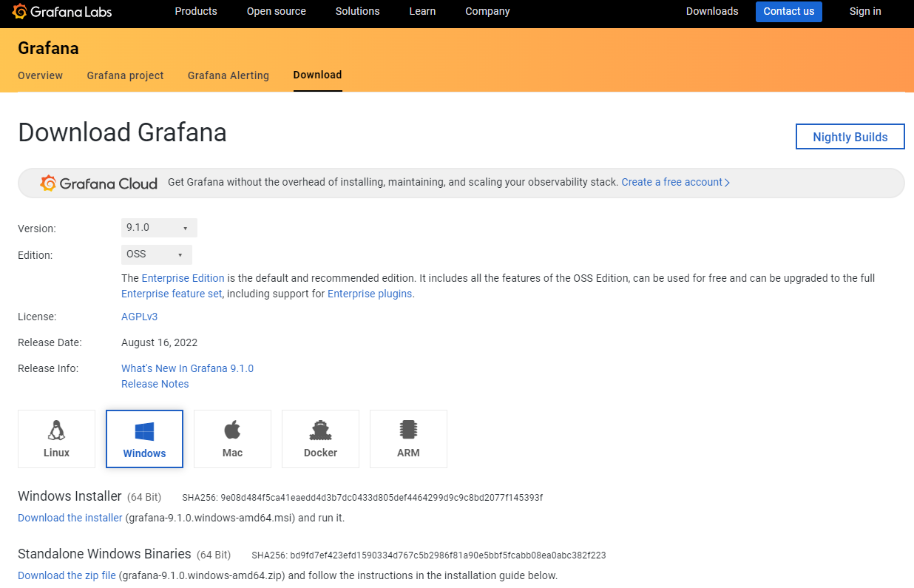
Task: Click Create a free account link
Action: click(676, 182)
